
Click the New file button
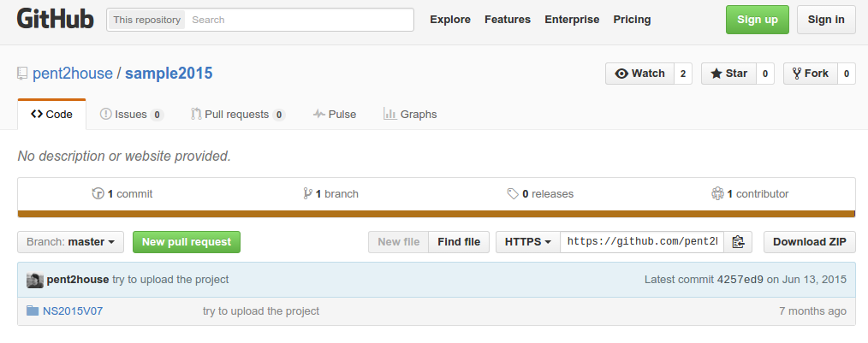tap(399, 242)
